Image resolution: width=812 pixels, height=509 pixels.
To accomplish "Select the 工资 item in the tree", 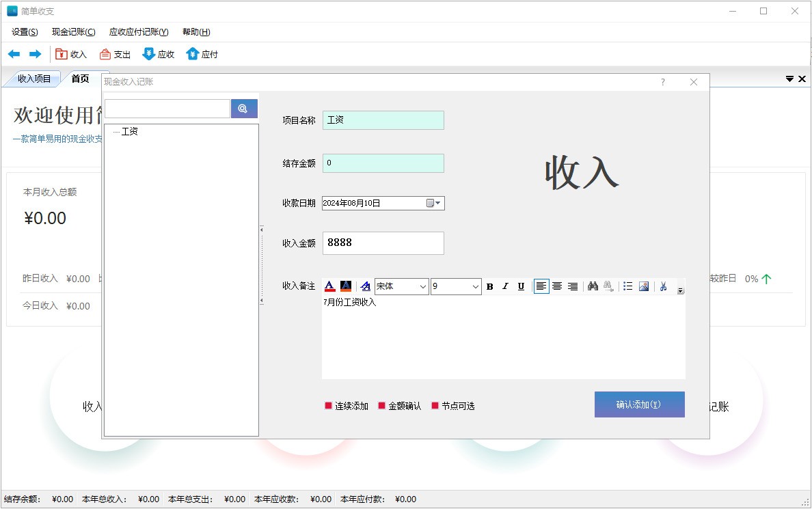I will 131,131.
